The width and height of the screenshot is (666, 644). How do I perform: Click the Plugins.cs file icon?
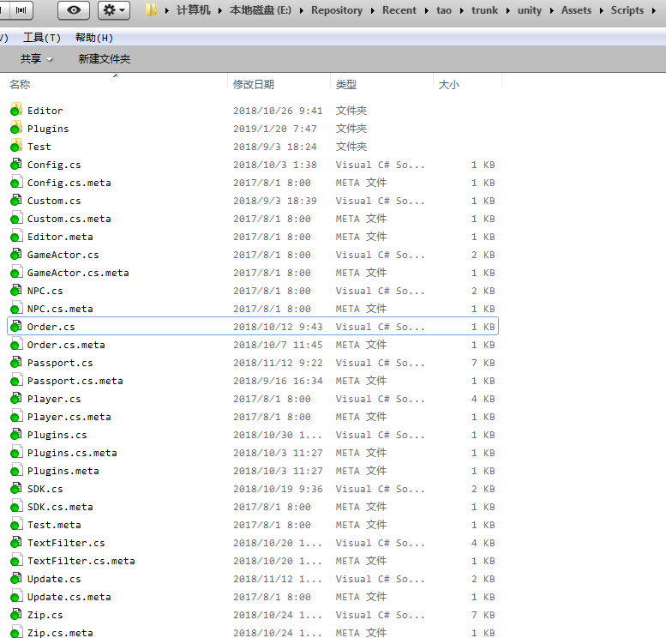click(15, 434)
